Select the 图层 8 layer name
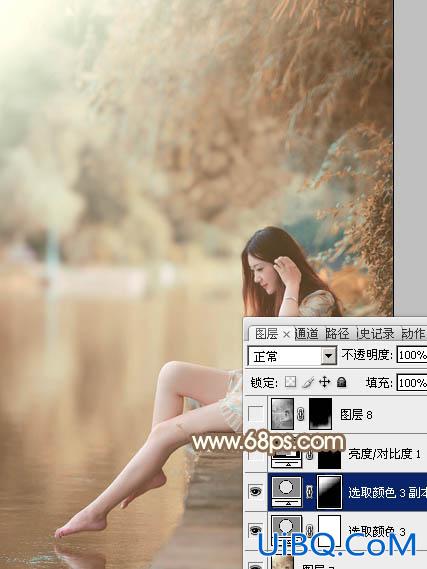 356,414
